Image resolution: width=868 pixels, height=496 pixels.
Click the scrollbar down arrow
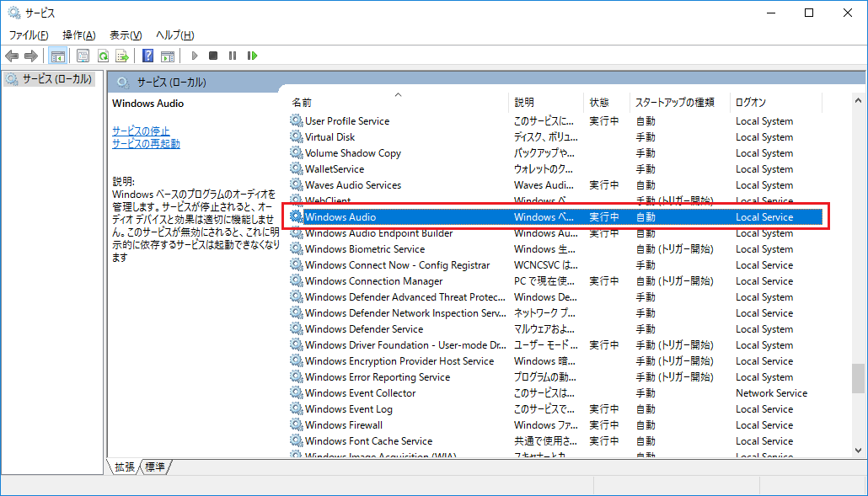point(858,451)
